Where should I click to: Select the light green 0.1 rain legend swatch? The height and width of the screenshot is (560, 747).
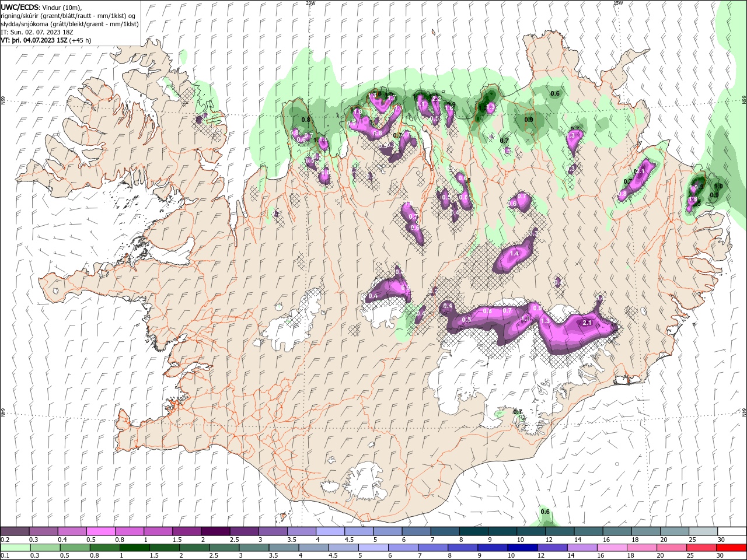15,548
